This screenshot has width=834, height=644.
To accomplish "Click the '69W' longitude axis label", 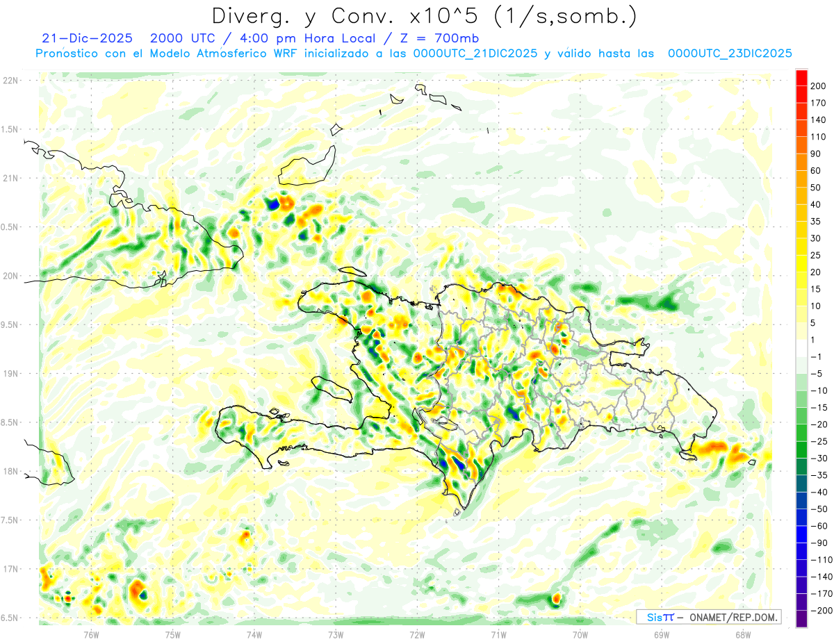I will point(661,634).
